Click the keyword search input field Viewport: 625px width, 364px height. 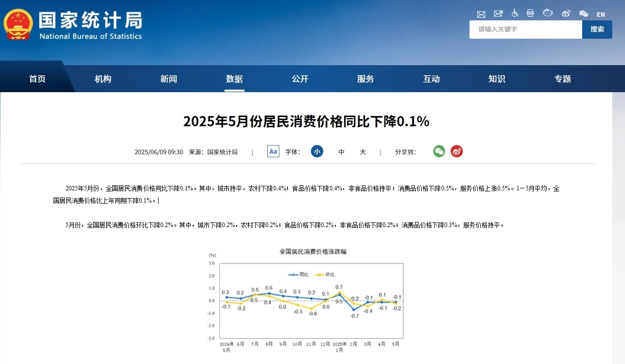[526, 30]
